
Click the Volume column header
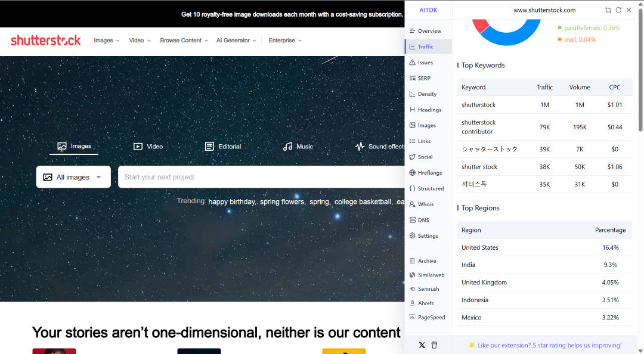(x=580, y=87)
